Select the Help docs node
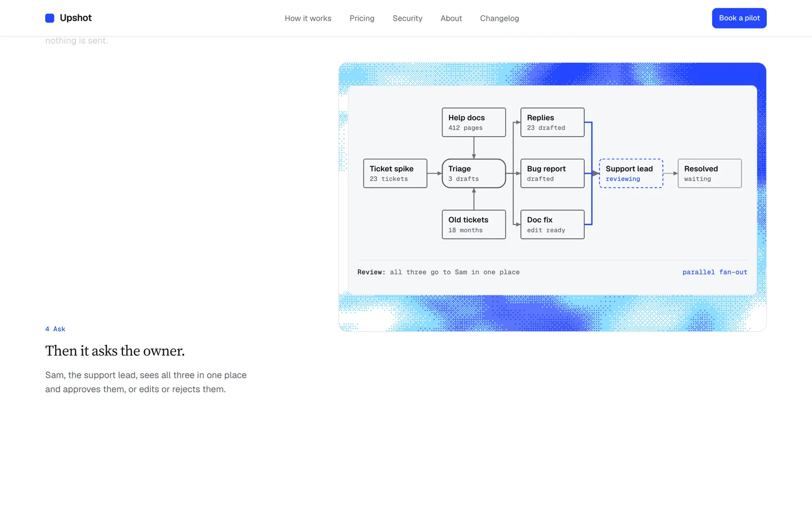Screen dimensions: 812x508 click(473, 122)
